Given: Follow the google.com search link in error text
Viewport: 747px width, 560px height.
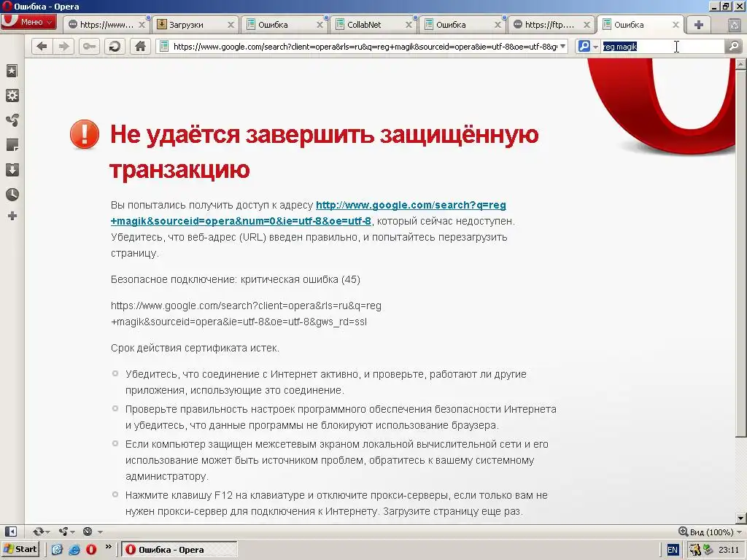Looking at the screenshot, I should [309, 213].
